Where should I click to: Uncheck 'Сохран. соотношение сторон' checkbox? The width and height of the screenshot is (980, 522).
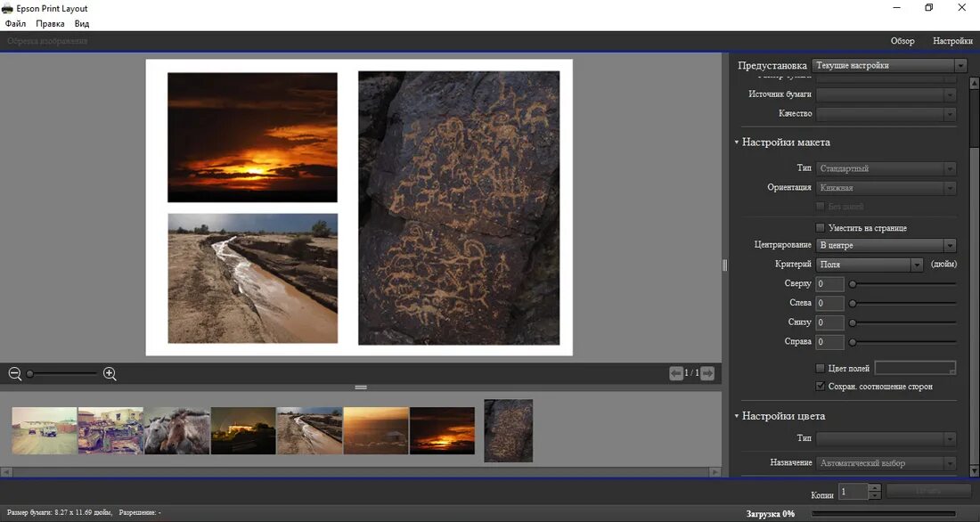tap(820, 387)
